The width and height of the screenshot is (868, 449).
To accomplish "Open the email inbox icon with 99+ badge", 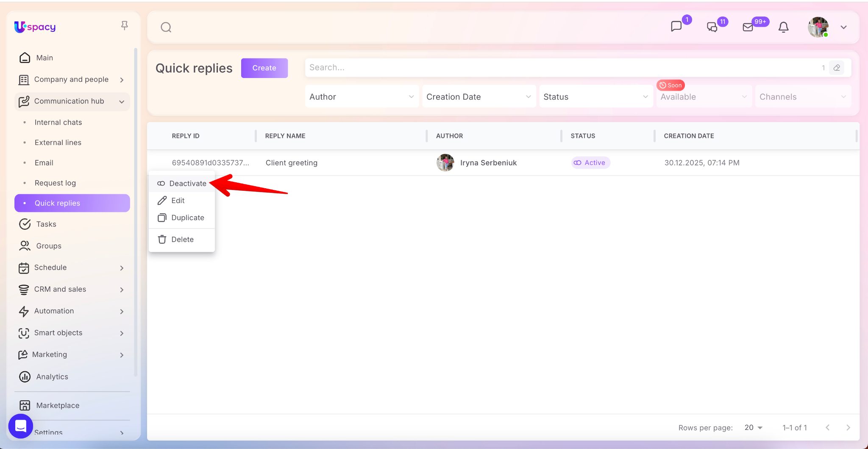I will point(748,28).
